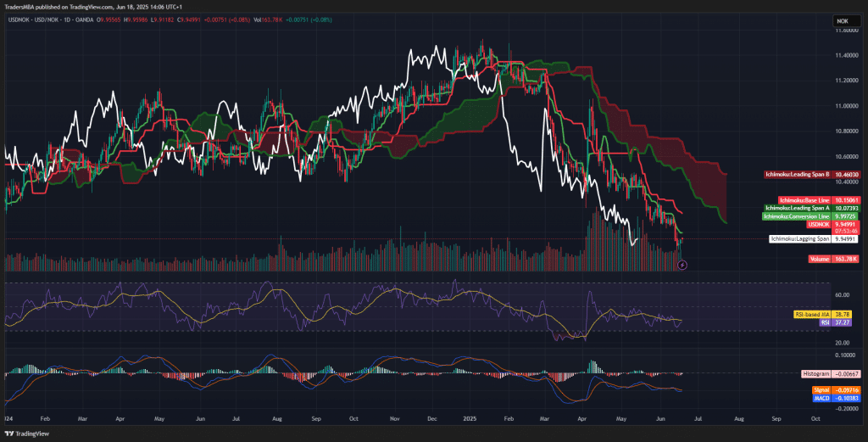
Task: Click the Ichimoku Conversion Line label
Action: (797, 216)
